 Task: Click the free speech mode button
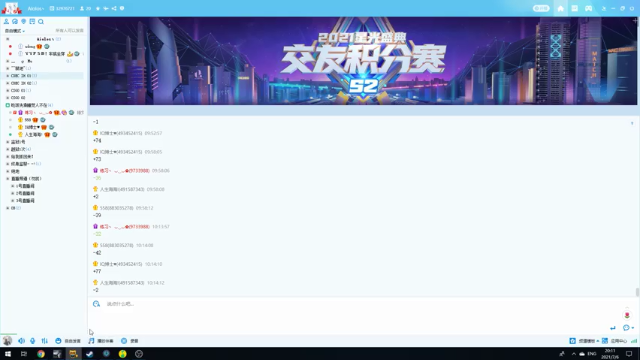(68, 341)
